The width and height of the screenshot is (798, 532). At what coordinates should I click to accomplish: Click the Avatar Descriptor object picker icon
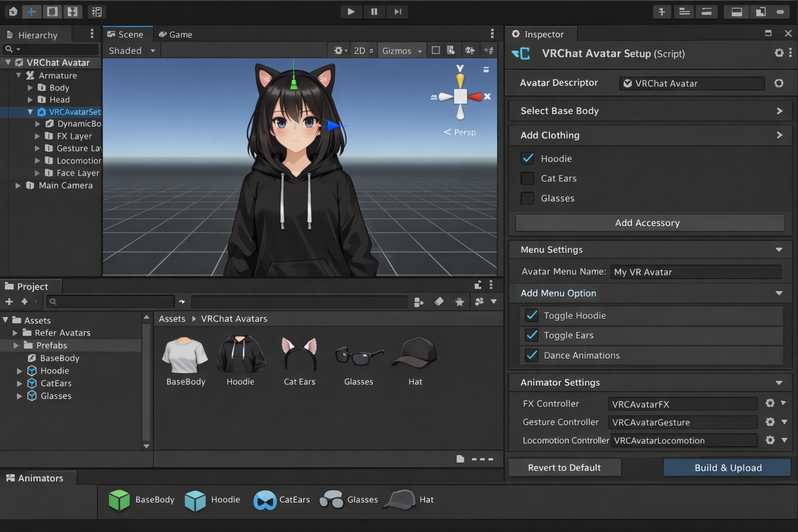pos(779,83)
